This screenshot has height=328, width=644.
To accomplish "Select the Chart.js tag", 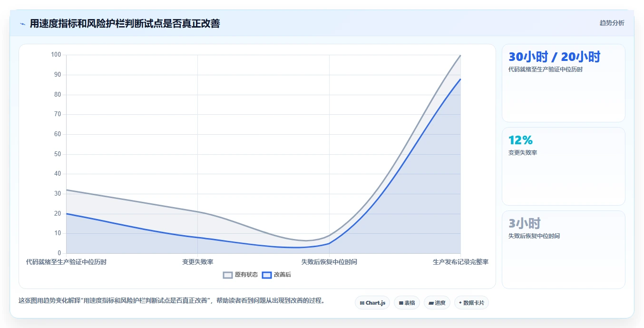I will click(x=372, y=303).
